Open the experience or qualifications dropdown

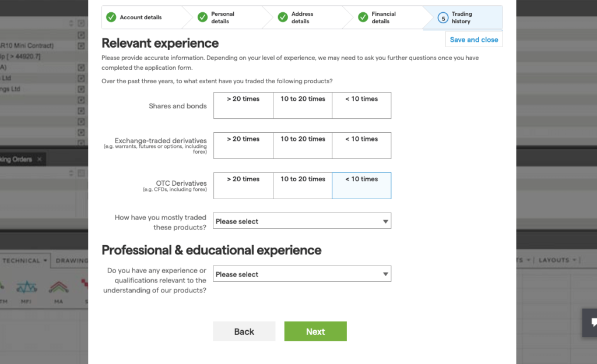302,274
